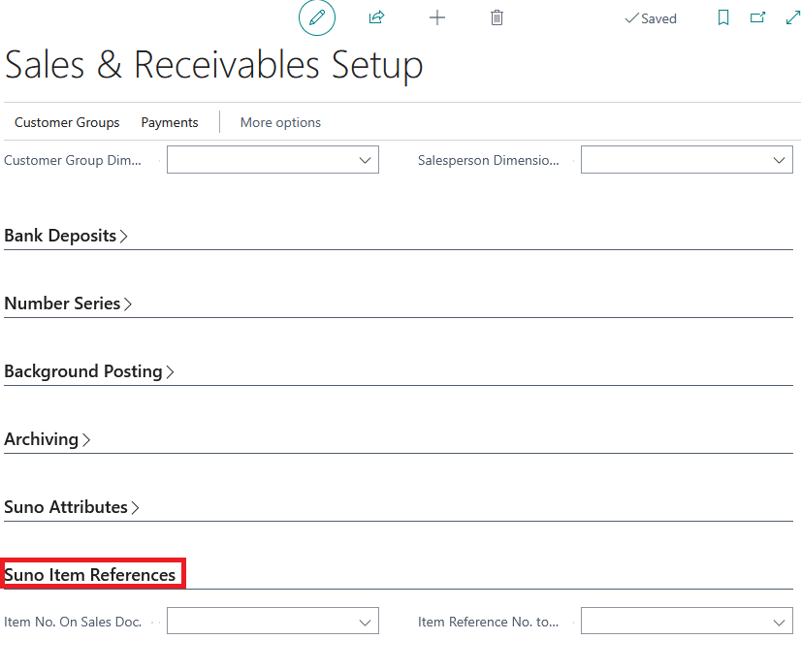This screenshot has width=801, height=672.
Task: Click the bookmark icon
Action: [x=722, y=17]
